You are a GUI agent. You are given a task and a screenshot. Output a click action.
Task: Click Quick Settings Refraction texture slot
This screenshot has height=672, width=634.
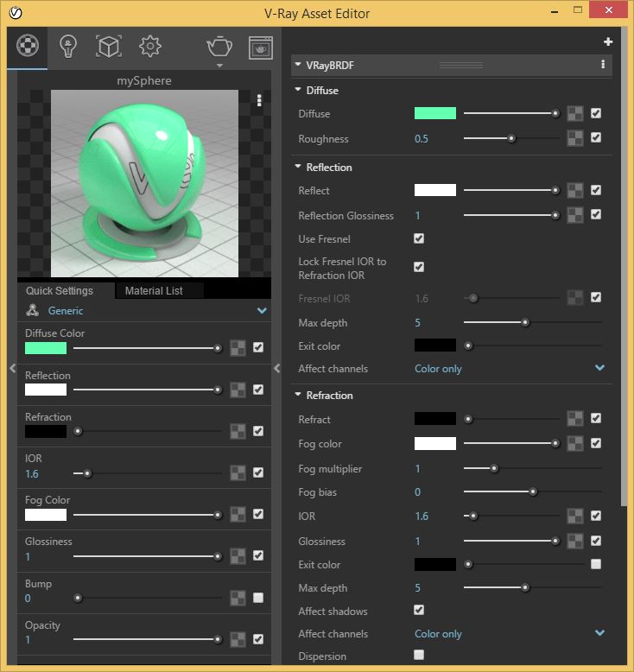[238, 431]
